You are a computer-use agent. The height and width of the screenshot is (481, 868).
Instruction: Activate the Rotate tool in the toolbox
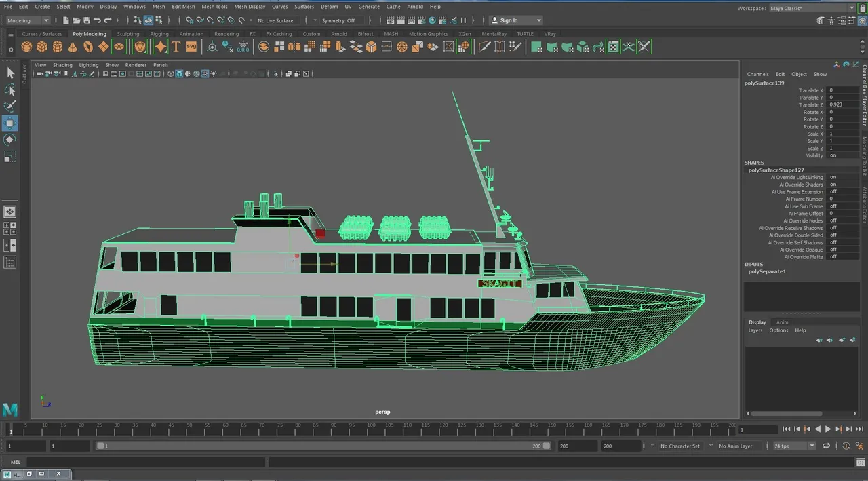[x=10, y=140]
